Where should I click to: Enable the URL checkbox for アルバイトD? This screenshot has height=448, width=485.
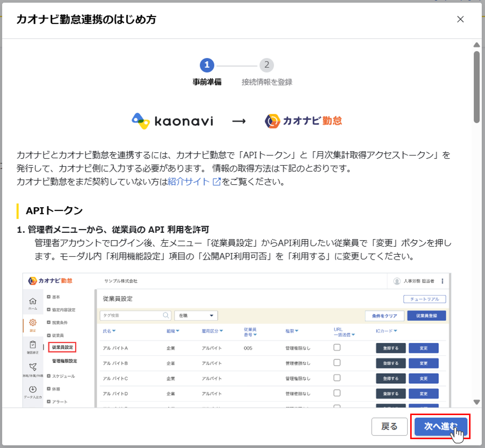pos(337,393)
